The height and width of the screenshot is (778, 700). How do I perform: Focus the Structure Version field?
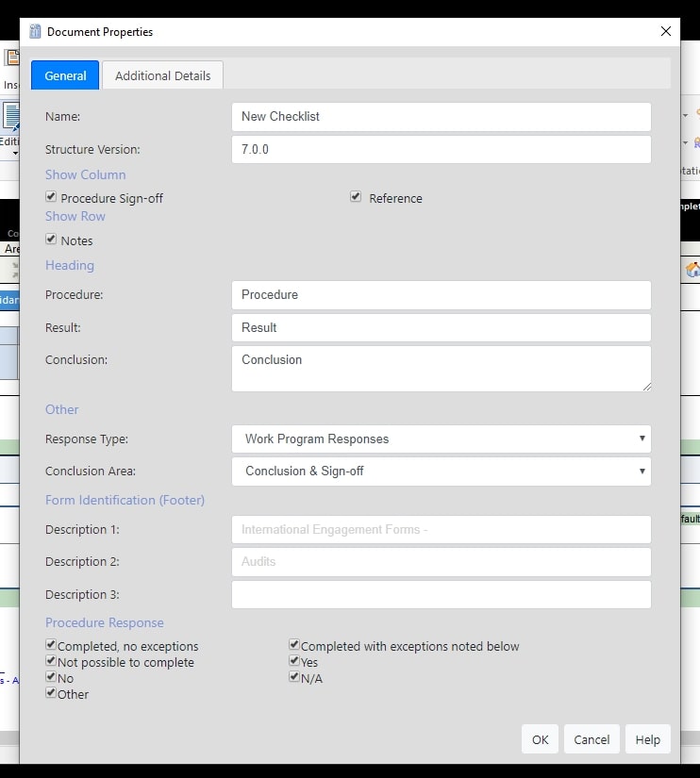click(441, 149)
